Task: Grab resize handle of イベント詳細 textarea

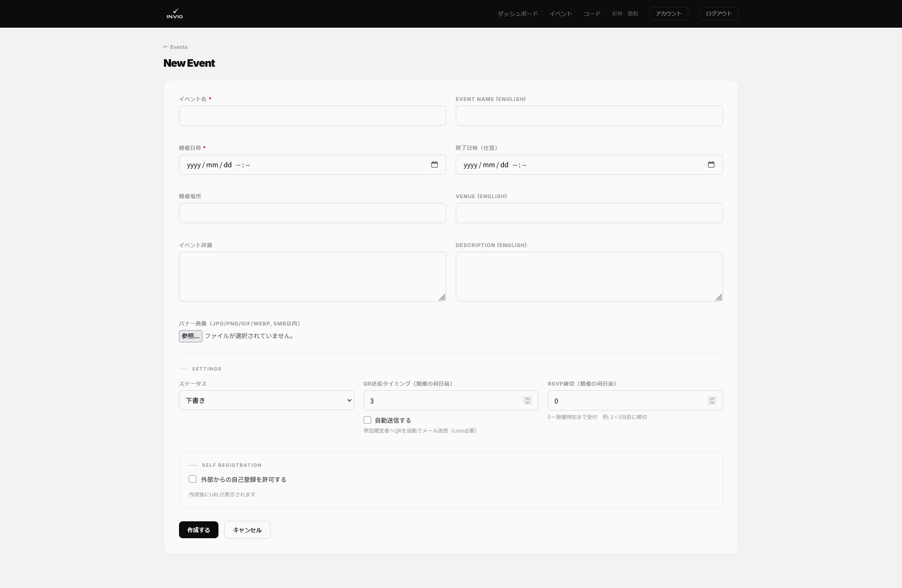Action: click(x=442, y=297)
